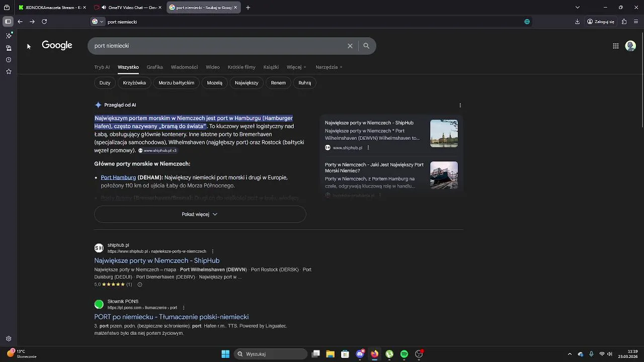Screen dimensions: 644x362
Task: Open File Explorer from the taskbar
Action: 331,354
